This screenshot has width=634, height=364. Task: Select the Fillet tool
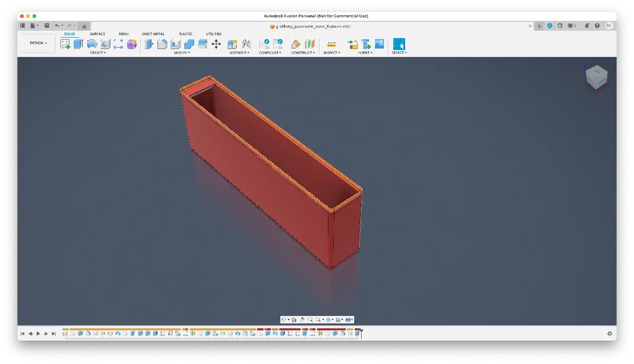coord(162,44)
